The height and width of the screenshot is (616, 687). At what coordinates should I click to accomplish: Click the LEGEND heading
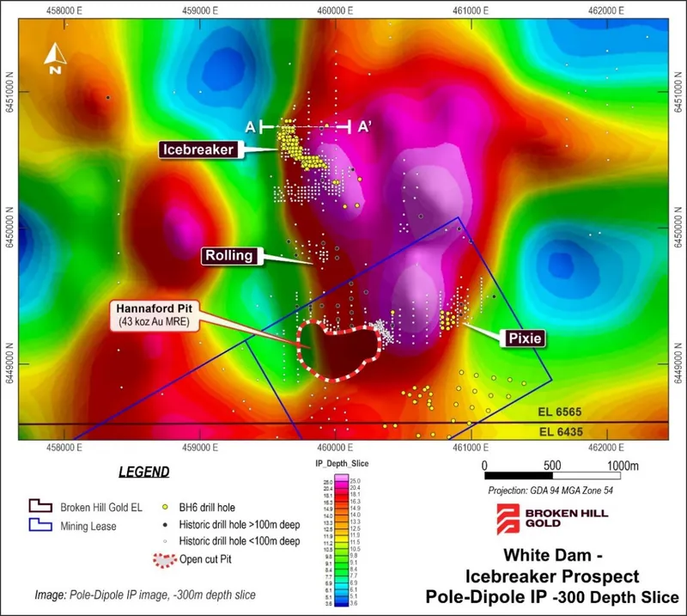click(144, 472)
